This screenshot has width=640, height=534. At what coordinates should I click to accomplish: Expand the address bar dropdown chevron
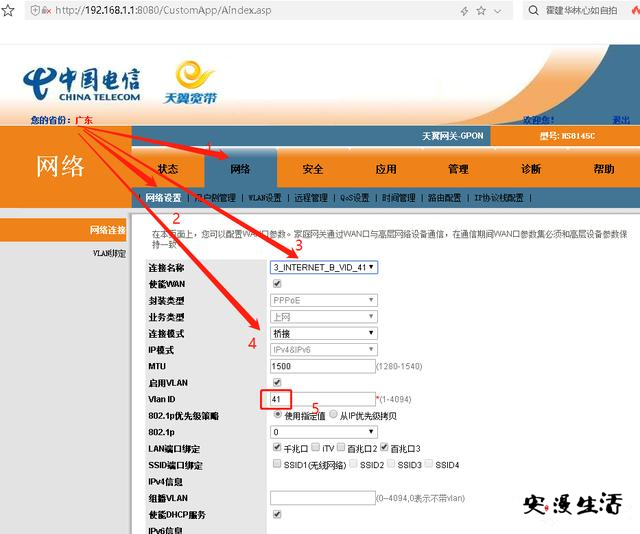pyautogui.click(x=498, y=11)
